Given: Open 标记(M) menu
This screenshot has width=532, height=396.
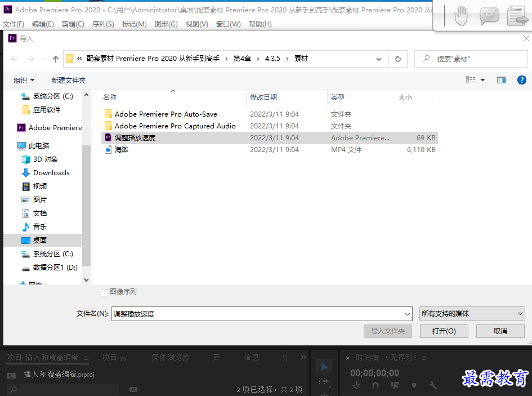Looking at the screenshot, I should [135, 24].
